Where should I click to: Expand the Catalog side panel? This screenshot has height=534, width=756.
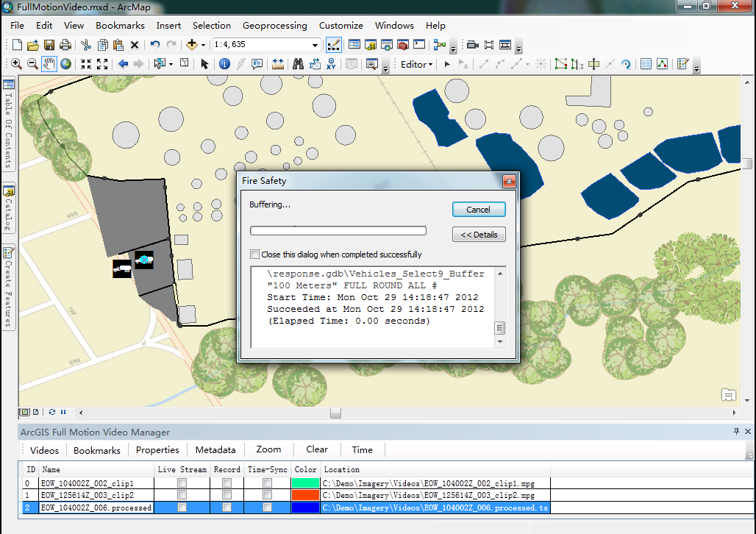point(9,207)
